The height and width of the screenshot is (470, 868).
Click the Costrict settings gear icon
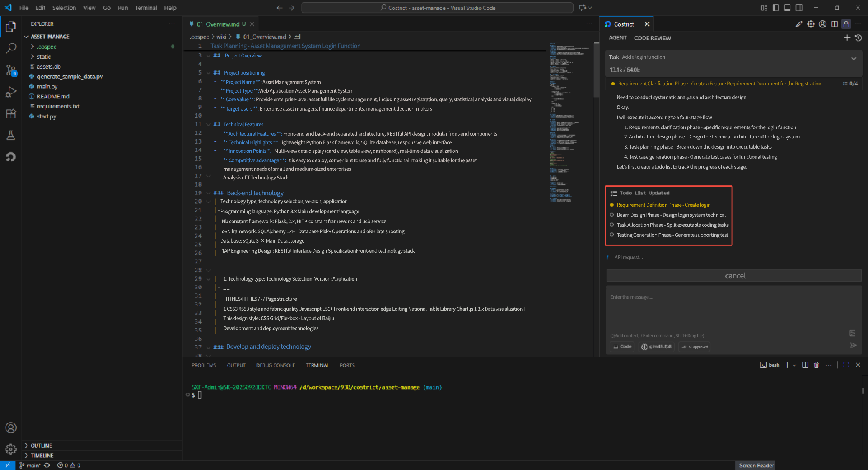811,24
